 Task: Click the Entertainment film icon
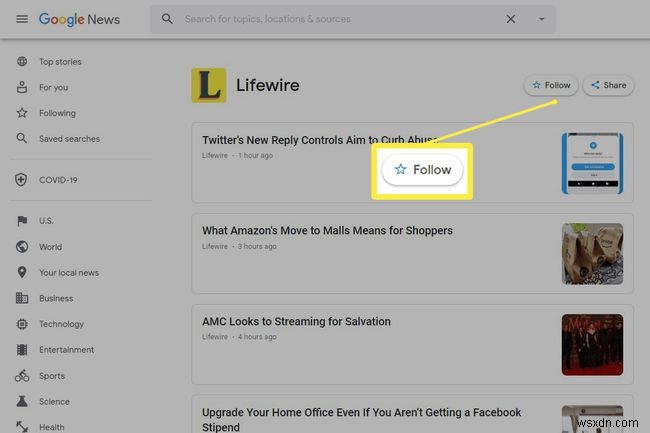click(22, 350)
